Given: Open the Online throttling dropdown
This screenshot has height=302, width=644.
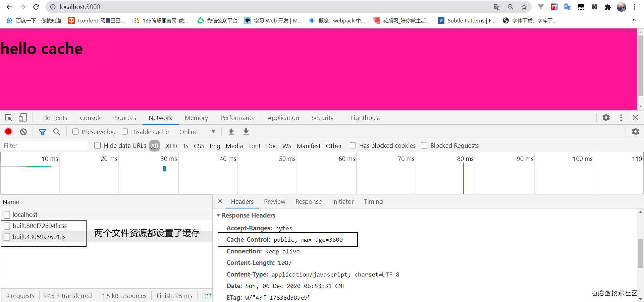Looking at the screenshot, I should point(197,132).
